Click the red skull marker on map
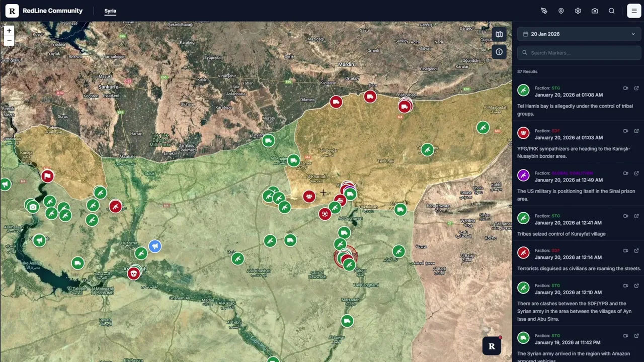 click(133, 274)
